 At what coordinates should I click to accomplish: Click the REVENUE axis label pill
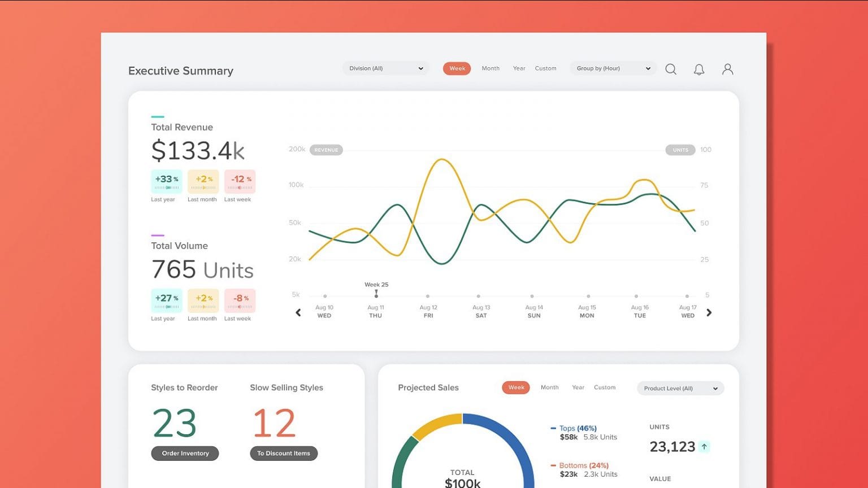tap(326, 150)
